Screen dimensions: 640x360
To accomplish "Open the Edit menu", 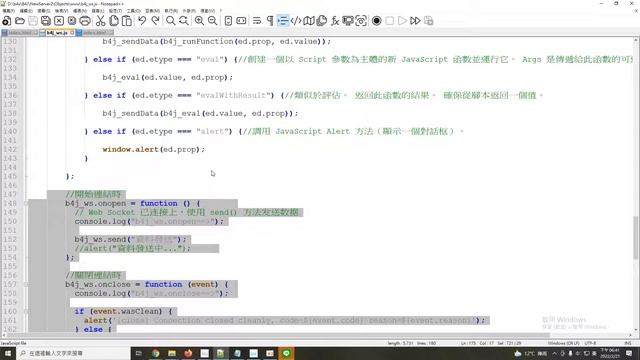I will (x=26, y=11).
